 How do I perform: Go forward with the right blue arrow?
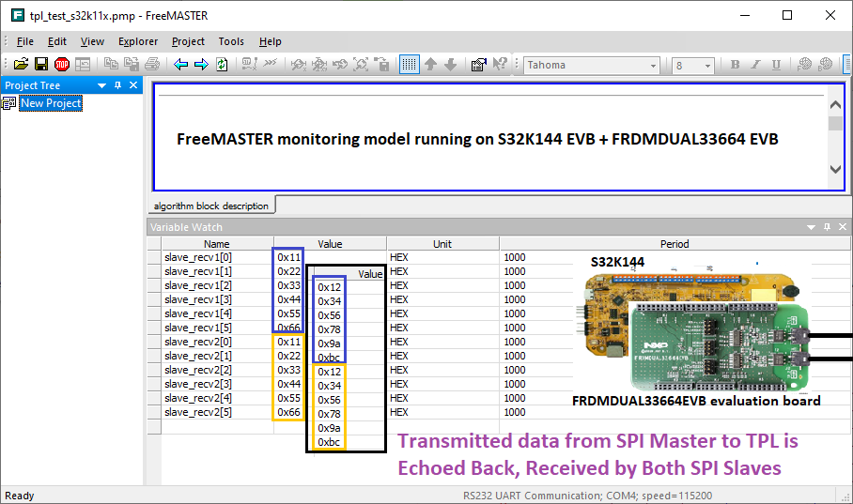[201, 64]
